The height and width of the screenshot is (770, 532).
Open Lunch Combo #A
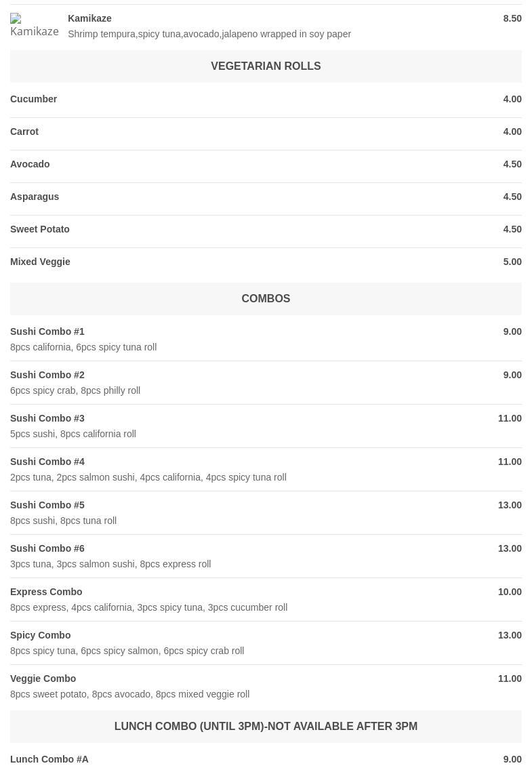49,759
